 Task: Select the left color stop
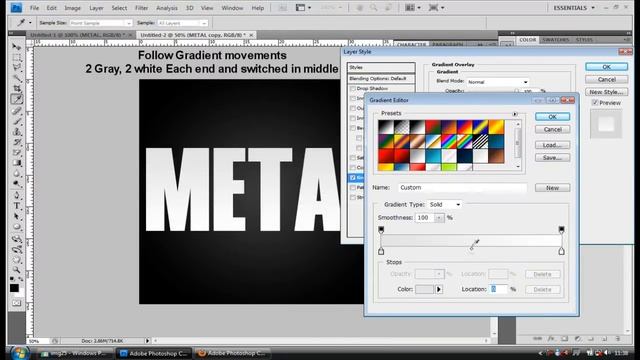(x=381, y=251)
